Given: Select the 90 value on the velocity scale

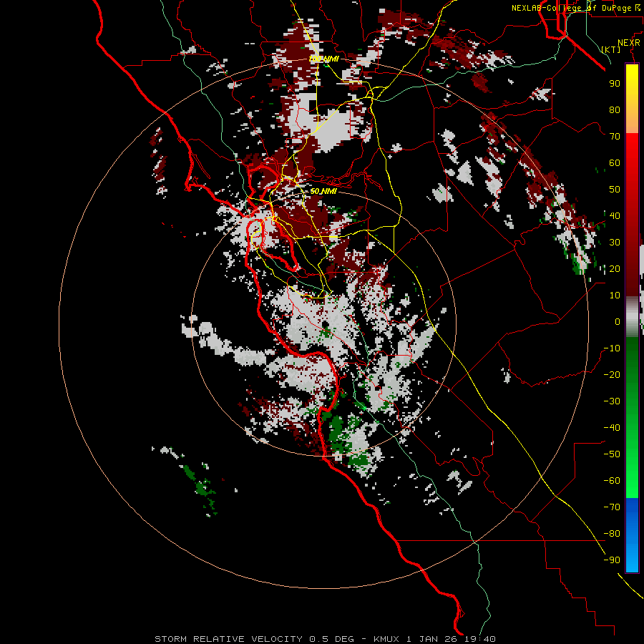Looking at the screenshot, I should 615,84.
